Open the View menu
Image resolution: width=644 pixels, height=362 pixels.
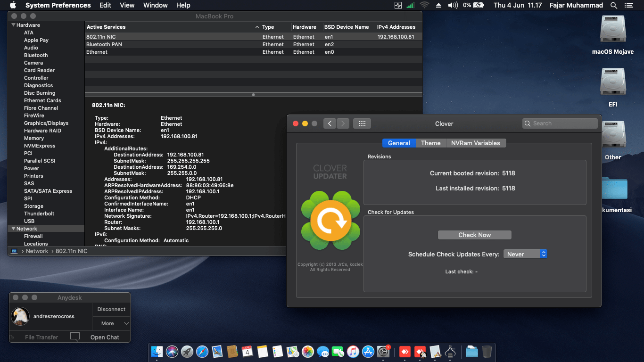pos(127,5)
